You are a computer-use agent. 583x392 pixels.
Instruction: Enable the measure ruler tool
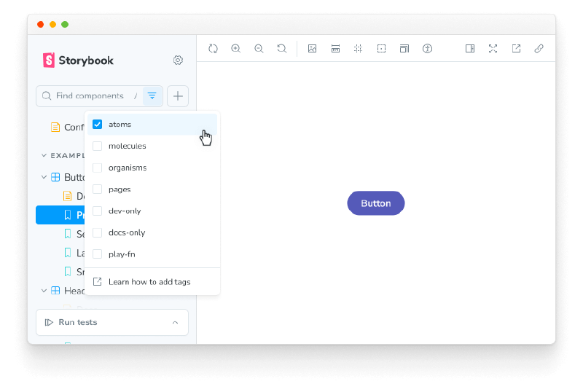point(335,49)
